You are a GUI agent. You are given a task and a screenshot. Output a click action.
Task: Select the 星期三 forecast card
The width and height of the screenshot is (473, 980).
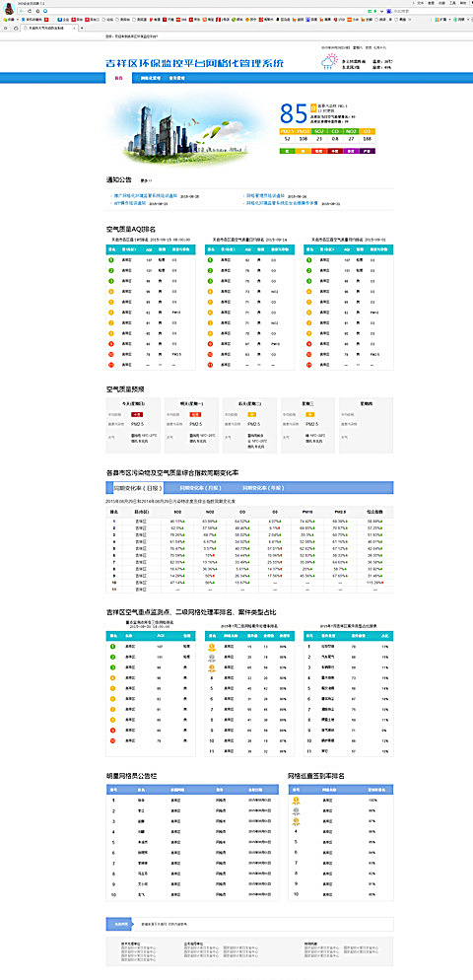(308, 426)
